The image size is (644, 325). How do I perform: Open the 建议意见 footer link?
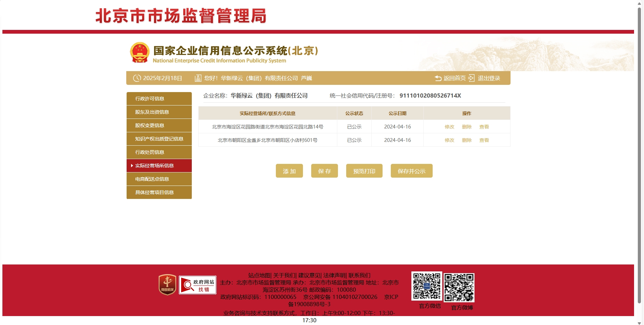309,275
